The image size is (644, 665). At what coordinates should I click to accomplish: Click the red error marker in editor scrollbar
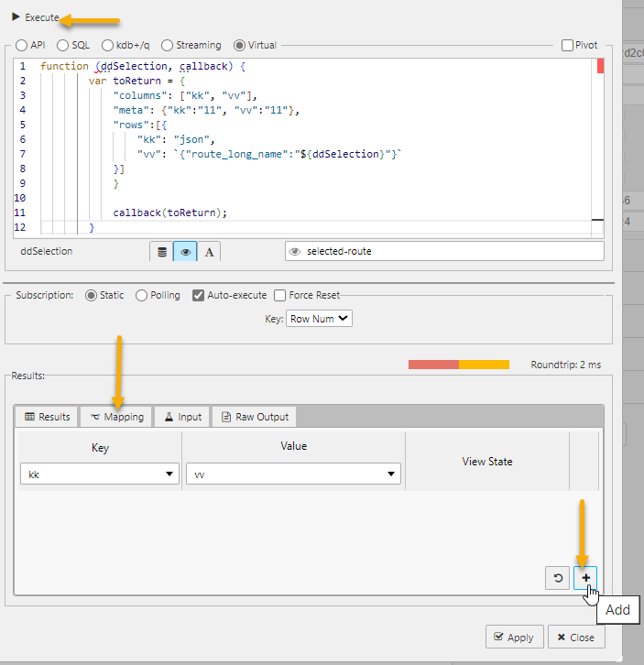click(x=600, y=66)
